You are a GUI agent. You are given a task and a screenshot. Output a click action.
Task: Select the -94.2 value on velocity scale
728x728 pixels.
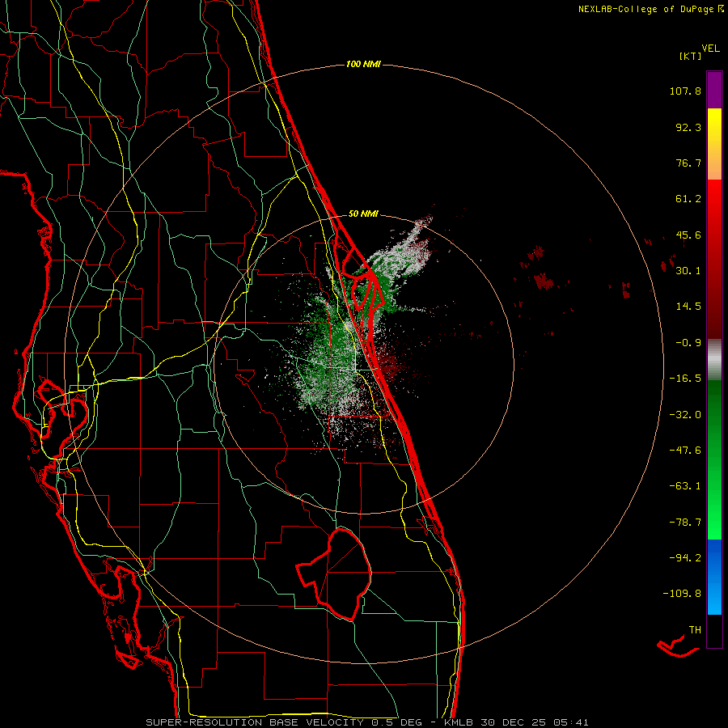pos(685,557)
